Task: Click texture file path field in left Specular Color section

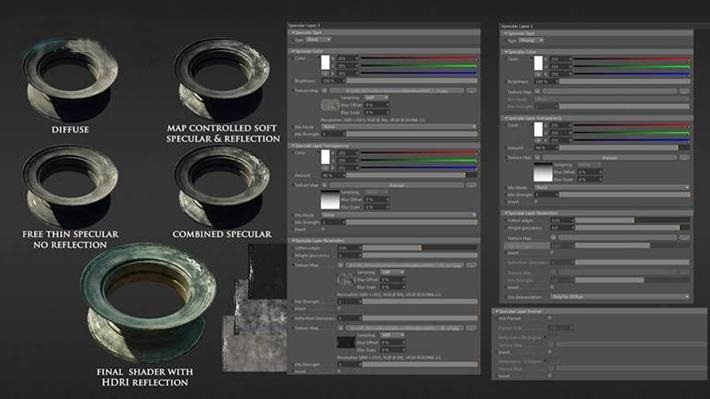Action: pyautogui.click(x=397, y=91)
